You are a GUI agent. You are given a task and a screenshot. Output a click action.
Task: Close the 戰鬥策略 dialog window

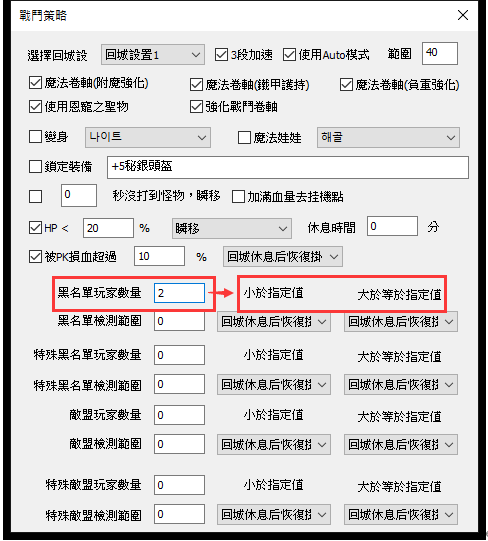tap(463, 16)
